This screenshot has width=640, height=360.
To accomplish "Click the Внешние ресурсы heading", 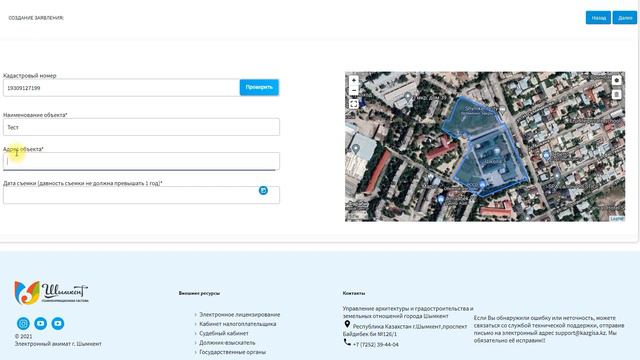I will 199,293.
